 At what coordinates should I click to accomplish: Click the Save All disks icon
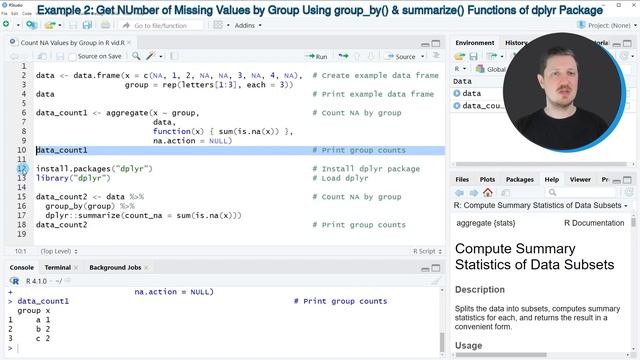point(87,25)
